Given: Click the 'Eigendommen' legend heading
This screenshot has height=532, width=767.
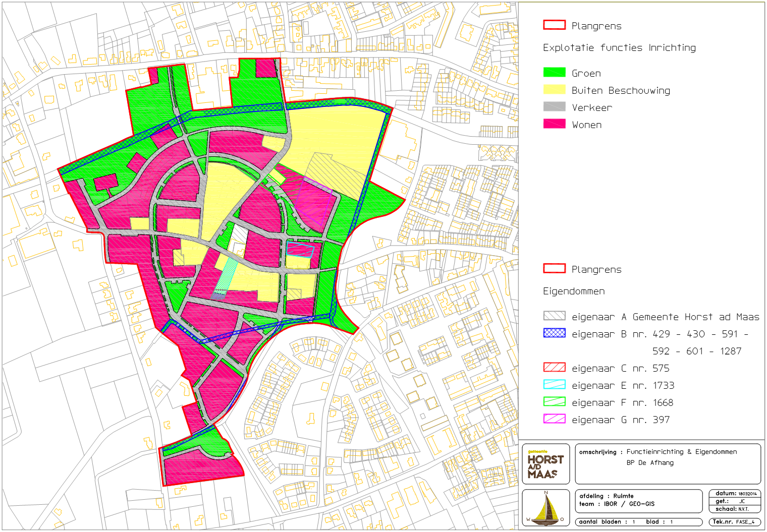Looking at the screenshot, I should point(574,291).
